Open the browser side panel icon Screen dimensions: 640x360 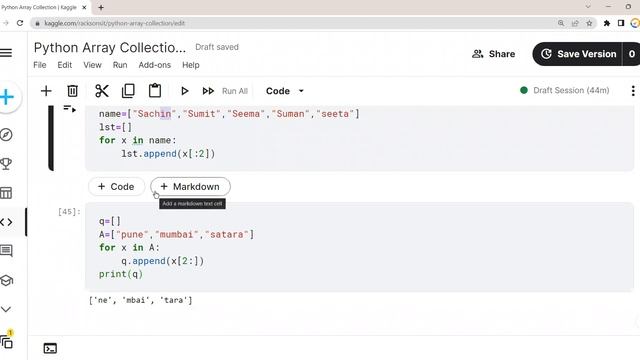(621, 23)
